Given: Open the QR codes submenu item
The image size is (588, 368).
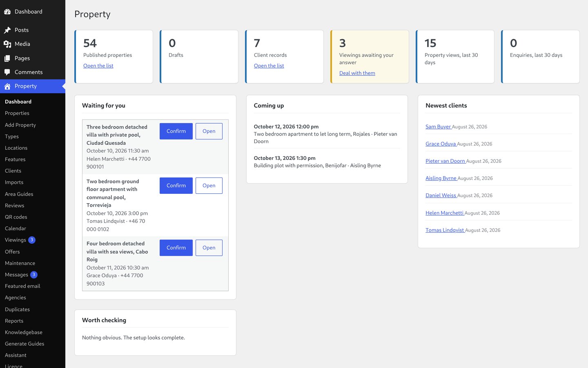Looking at the screenshot, I should 16,217.
